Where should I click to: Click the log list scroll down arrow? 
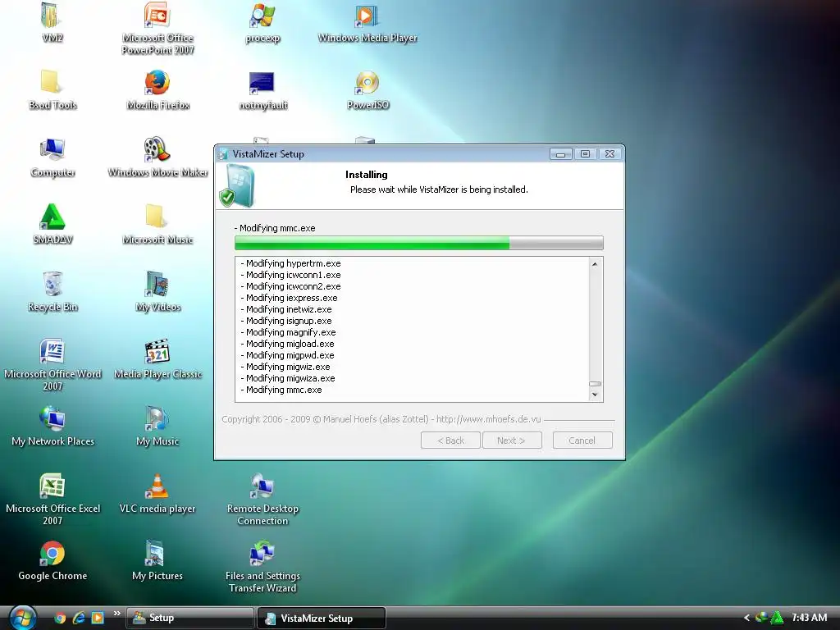point(595,395)
